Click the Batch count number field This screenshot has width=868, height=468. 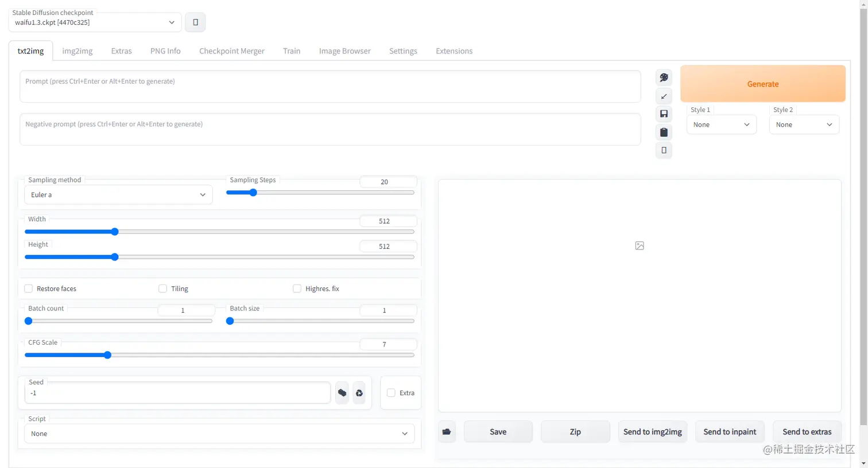(x=186, y=310)
